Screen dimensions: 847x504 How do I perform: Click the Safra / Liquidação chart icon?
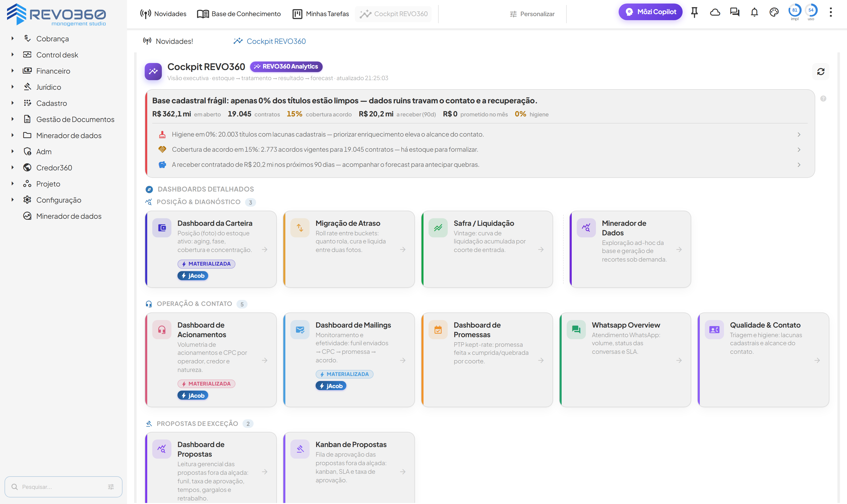438,228
